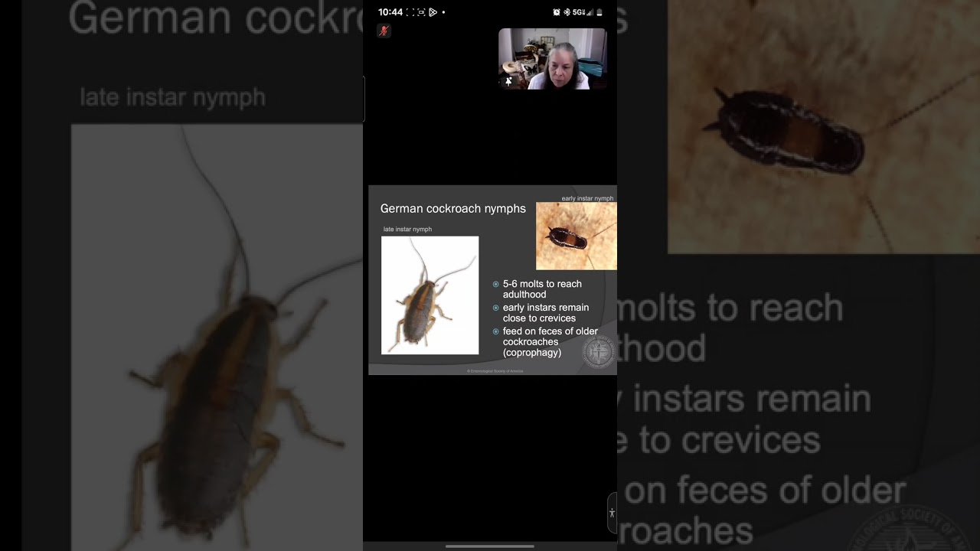Tap the Bluetooth status bar icon
Screen dimensions: 980x551
567,12
